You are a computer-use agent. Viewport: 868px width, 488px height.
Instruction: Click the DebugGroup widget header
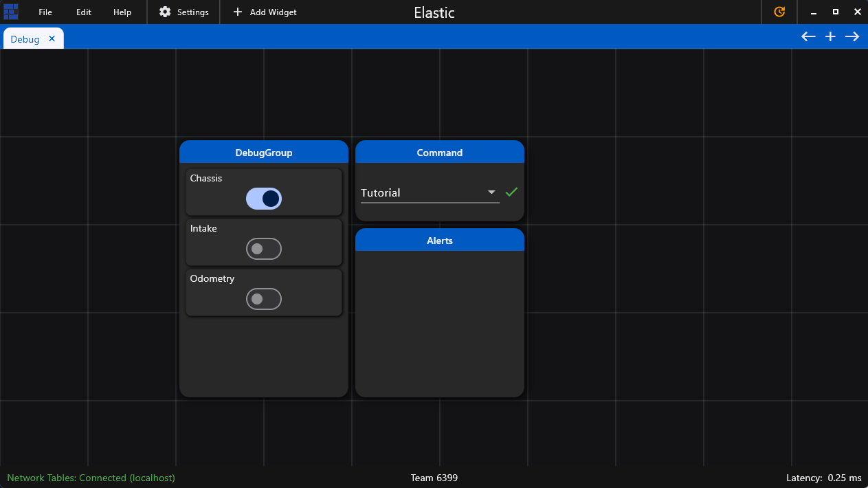[x=264, y=153]
